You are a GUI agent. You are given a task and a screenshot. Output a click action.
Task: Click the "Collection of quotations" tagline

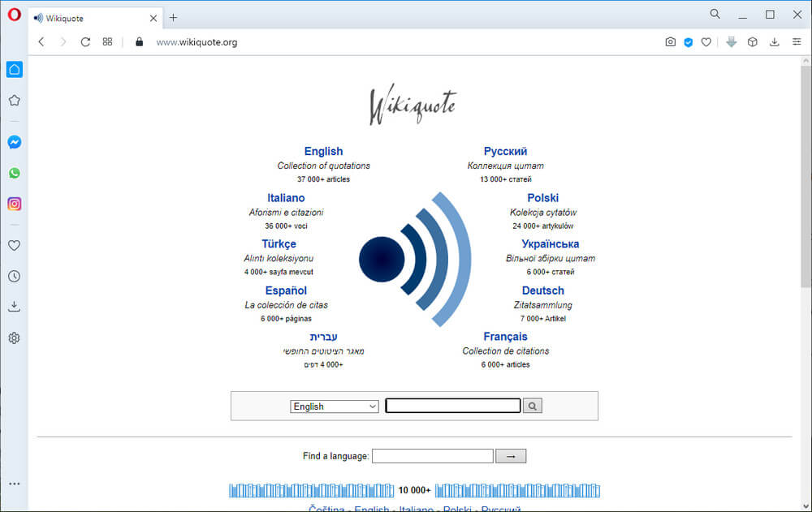click(x=324, y=166)
